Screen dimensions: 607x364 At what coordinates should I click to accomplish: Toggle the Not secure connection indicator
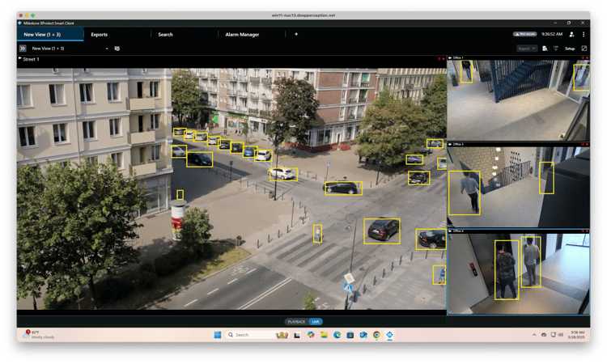tap(524, 35)
